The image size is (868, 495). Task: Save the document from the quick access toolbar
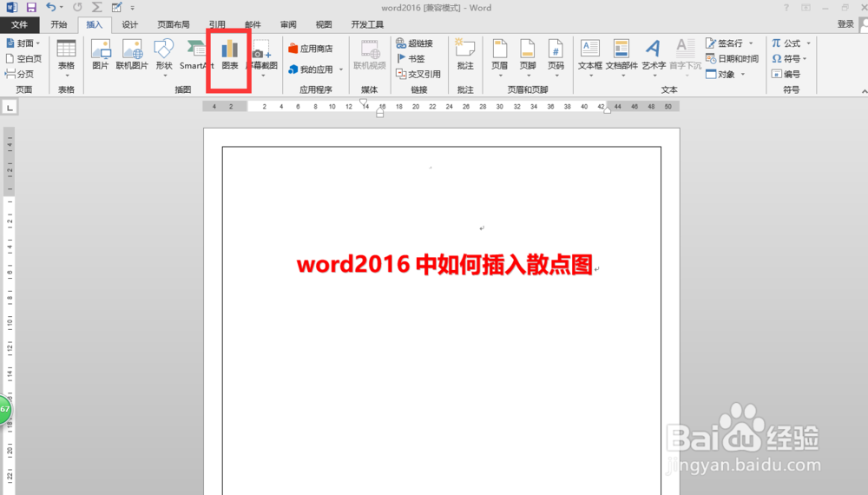click(31, 8)
